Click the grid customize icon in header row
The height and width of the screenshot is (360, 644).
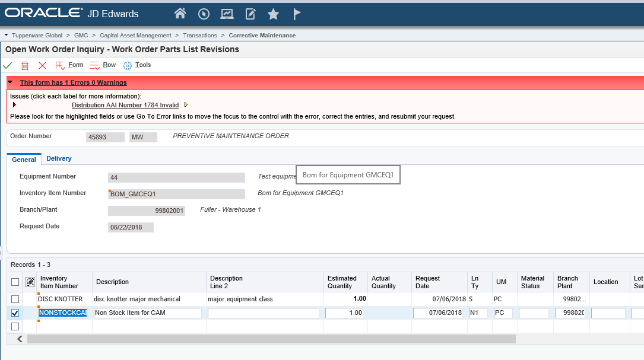click(x=30, y=282)
